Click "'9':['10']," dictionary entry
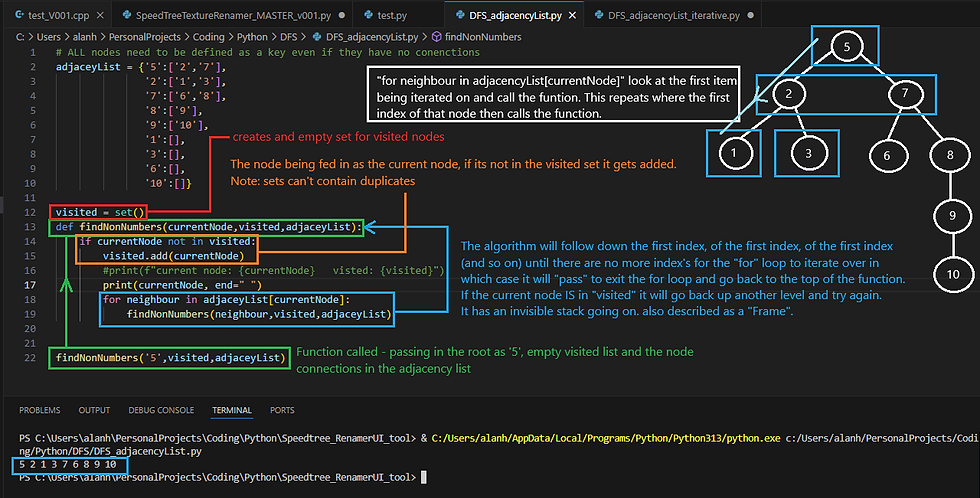The width and height of the screenshot is (980, 498). coord(176,125)
